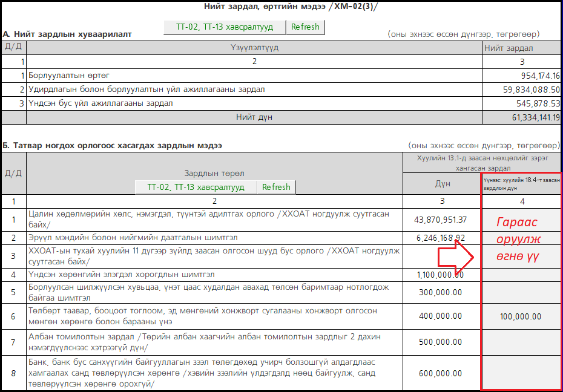Viewport: 563px width, 392px height.
Task: Click the 500,000.00 business trip expense amount
Action: (442, 342)
